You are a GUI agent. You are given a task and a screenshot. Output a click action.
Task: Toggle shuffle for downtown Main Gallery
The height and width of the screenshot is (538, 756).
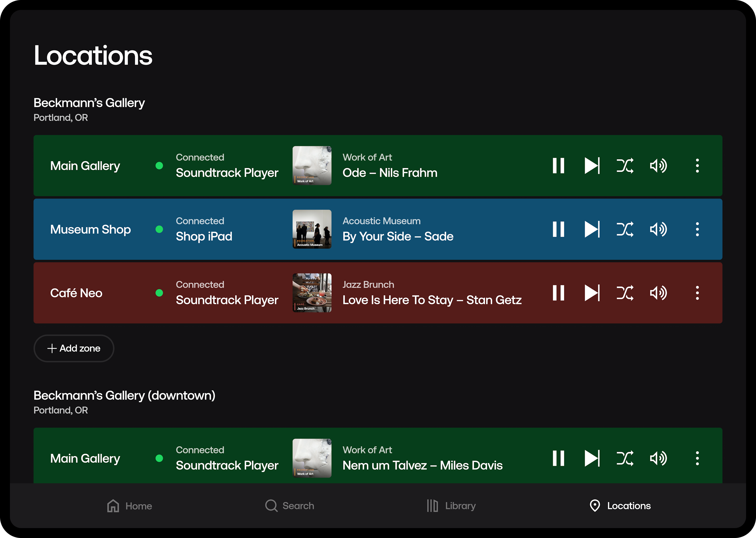pos(625,458)
